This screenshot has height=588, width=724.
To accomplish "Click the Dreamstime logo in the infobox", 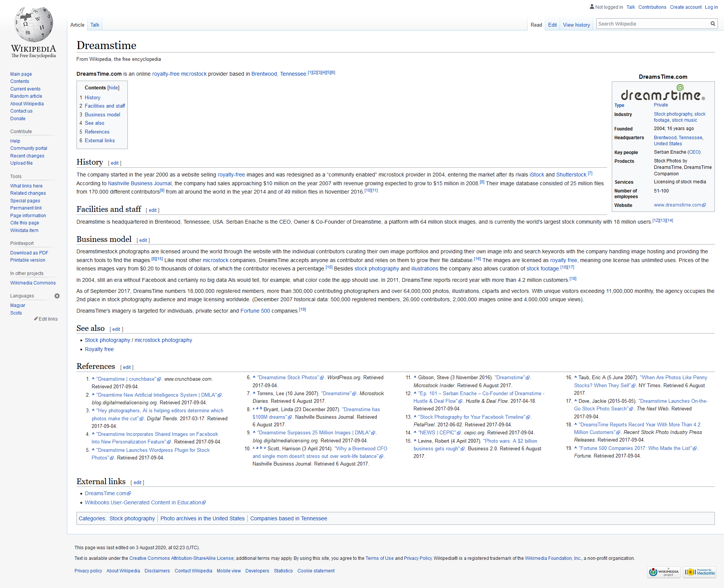I will (x=663, y=93).
